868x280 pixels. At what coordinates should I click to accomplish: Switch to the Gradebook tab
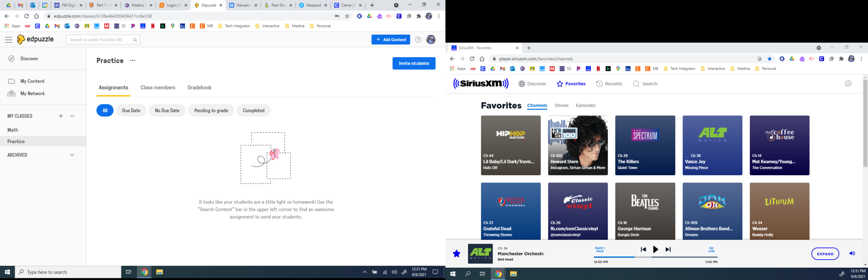[199, 88]
